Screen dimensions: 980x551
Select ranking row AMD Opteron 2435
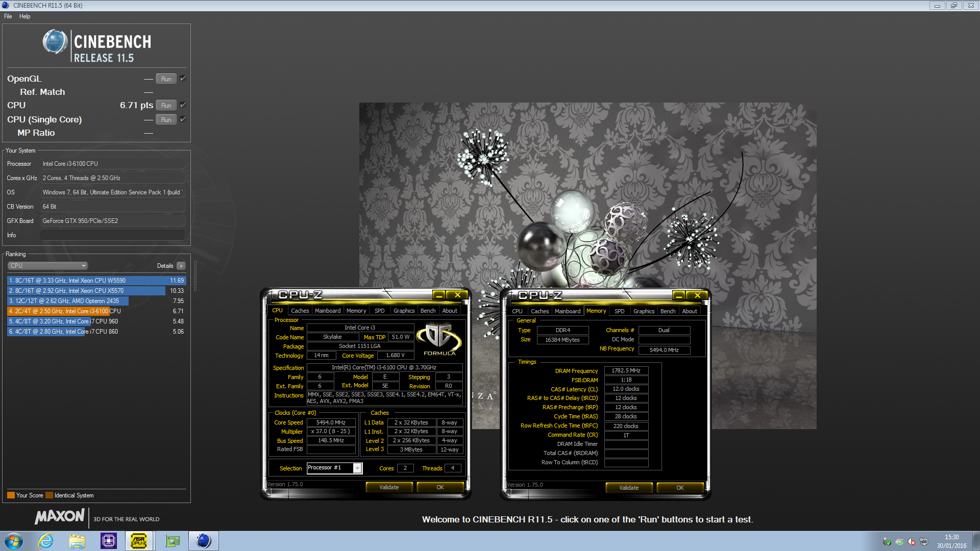[96, 301]
